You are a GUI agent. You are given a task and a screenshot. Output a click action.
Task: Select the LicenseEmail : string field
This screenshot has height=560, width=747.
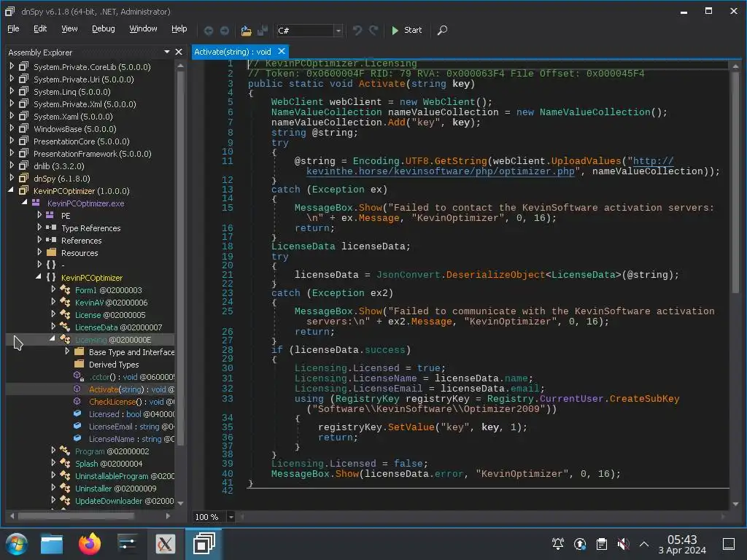click(131, 426)
